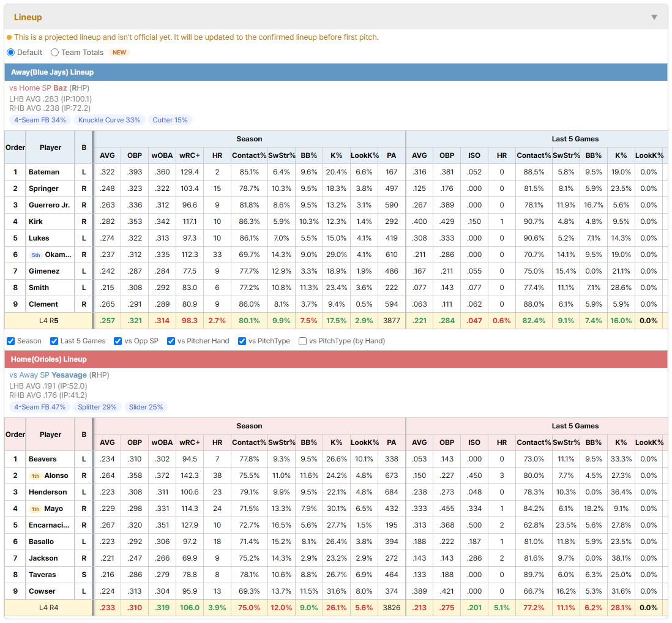672x623 pixels.
Task: Toggle the vs Opp SP checkbox
Action: coord(118,341)
